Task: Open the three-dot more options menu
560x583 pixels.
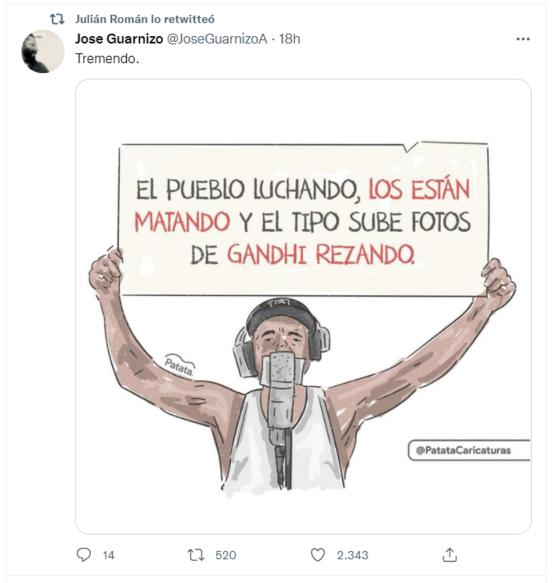Action: click(x=523, y=39)
